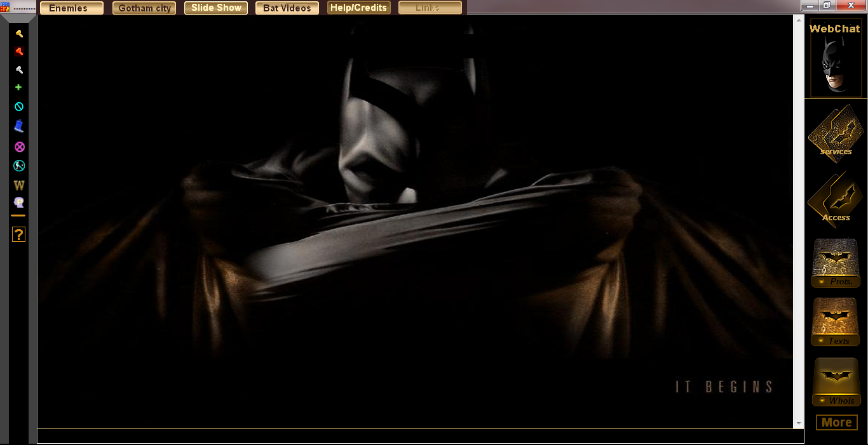Click the yellow hammer icon

click(x=19, y=34)
